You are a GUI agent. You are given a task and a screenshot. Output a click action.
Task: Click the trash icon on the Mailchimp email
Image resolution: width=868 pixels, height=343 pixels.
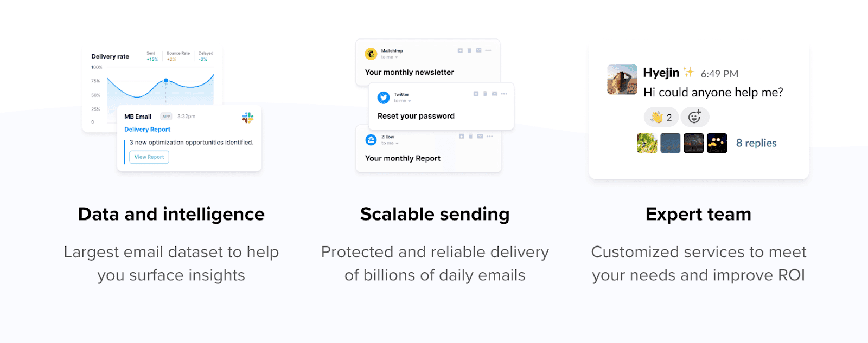tap(469, 50)
